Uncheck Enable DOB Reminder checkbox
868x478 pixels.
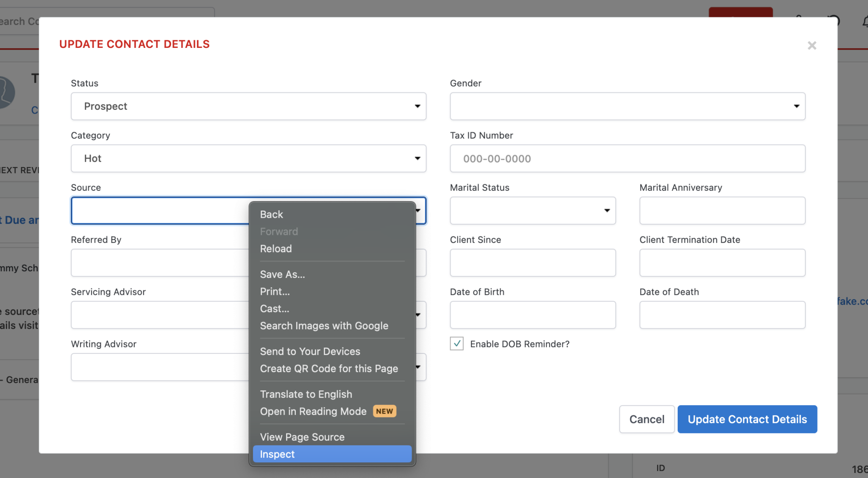coord(456,344)
